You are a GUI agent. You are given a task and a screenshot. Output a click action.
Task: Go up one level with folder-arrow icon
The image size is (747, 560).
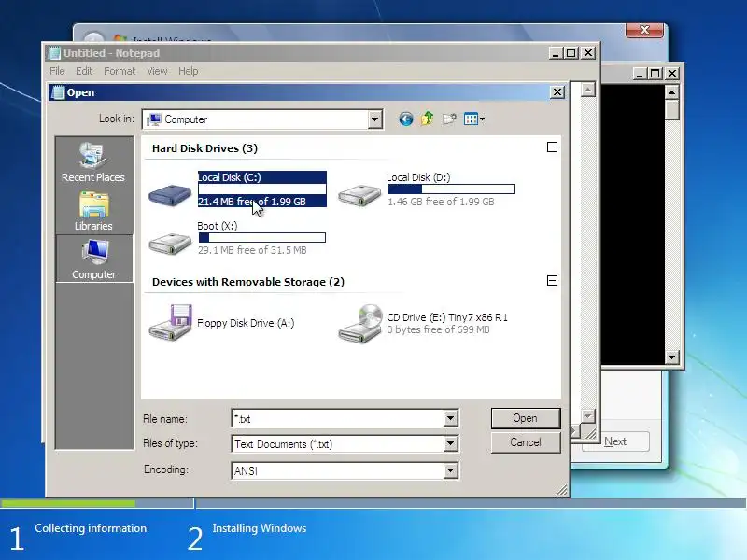coord(428,119)
